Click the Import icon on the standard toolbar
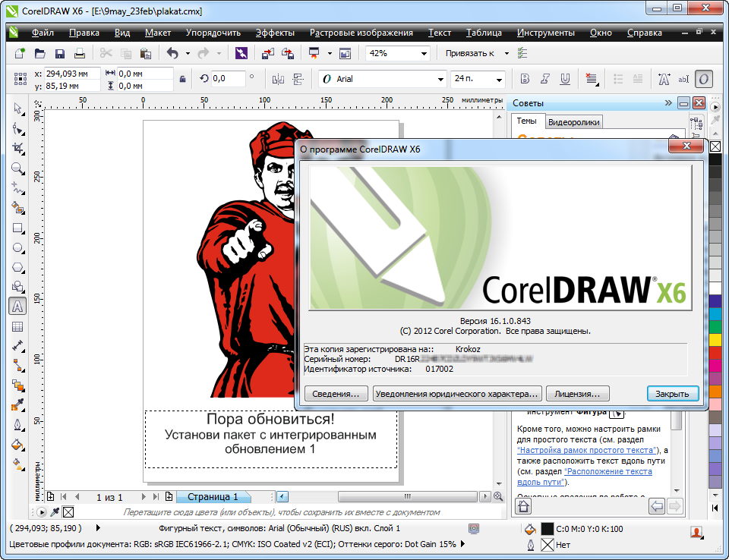The image size is (729, 560). pos(267,53)
